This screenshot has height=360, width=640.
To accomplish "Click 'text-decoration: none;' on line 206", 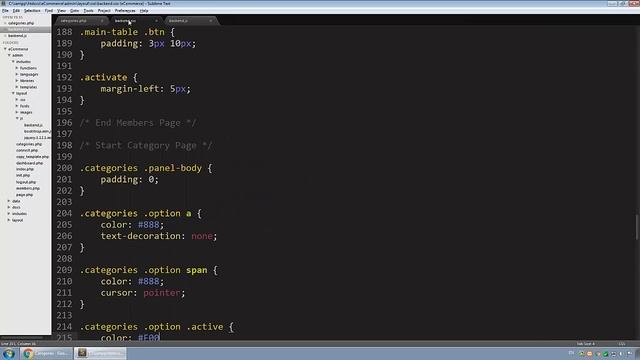I will (x=159, y=236).
